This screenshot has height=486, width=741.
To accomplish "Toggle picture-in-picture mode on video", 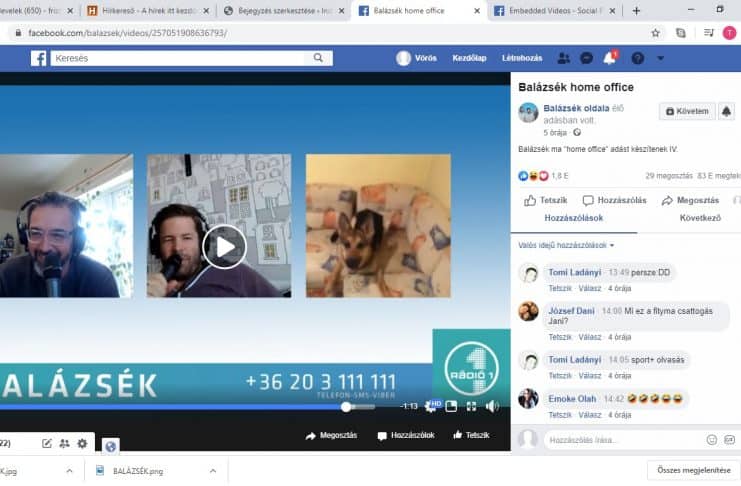I will coord(451,406).
